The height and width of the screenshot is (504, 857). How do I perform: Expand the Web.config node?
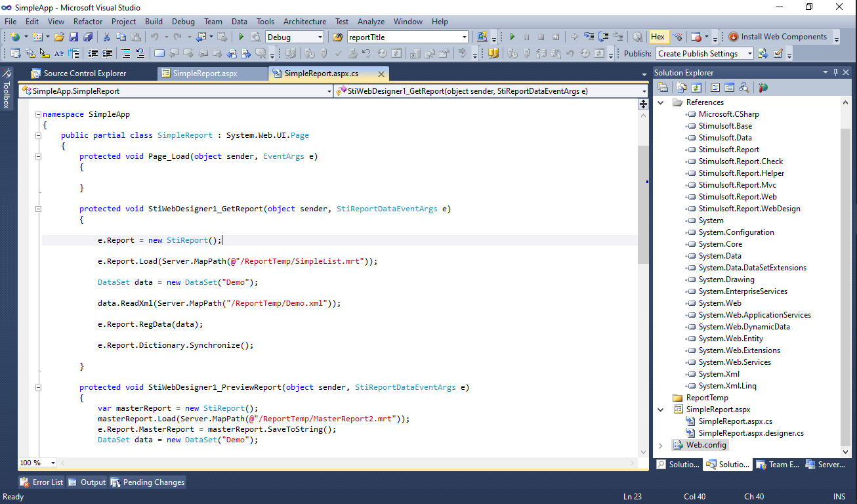661,445
